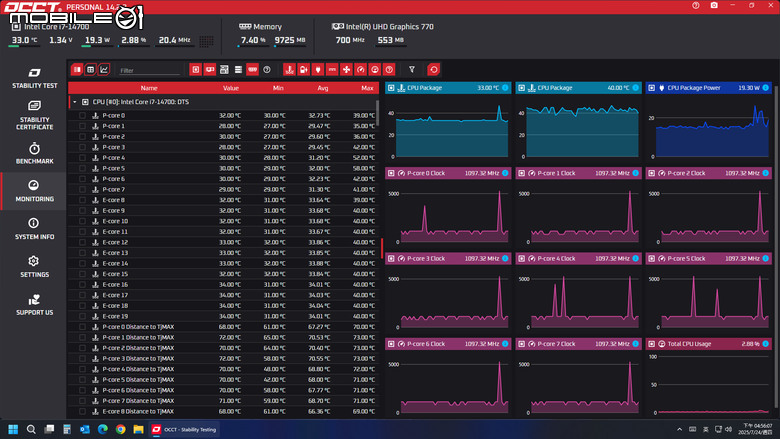Screen dimensions: 780x439
Task: Expand the CPU Package Power graph panel
Action: [x=652, y=88]
